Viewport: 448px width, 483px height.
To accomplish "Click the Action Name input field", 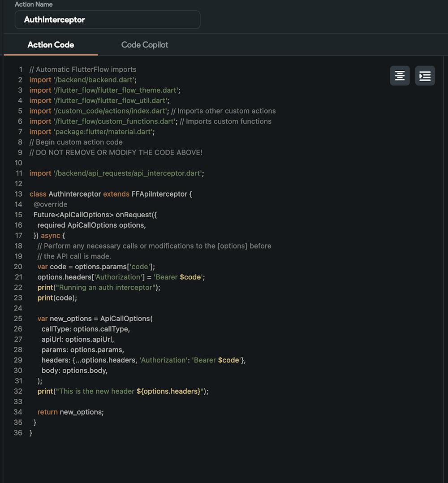I will click(108, 19).
